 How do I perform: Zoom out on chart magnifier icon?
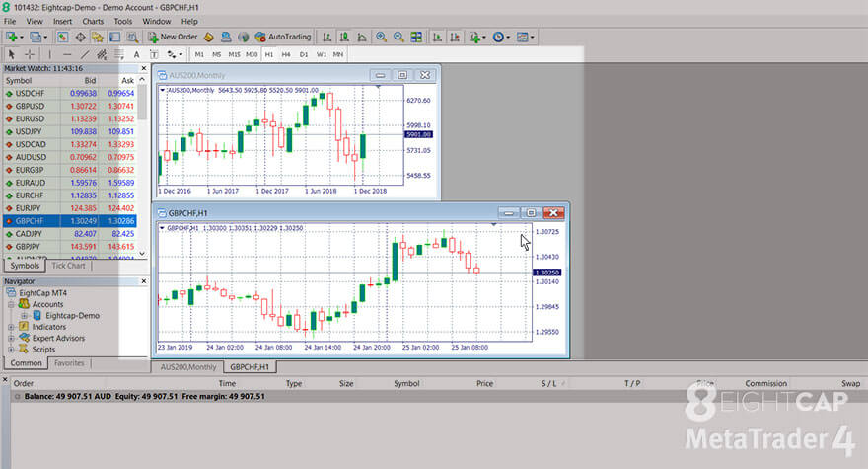tap(398, 38)
